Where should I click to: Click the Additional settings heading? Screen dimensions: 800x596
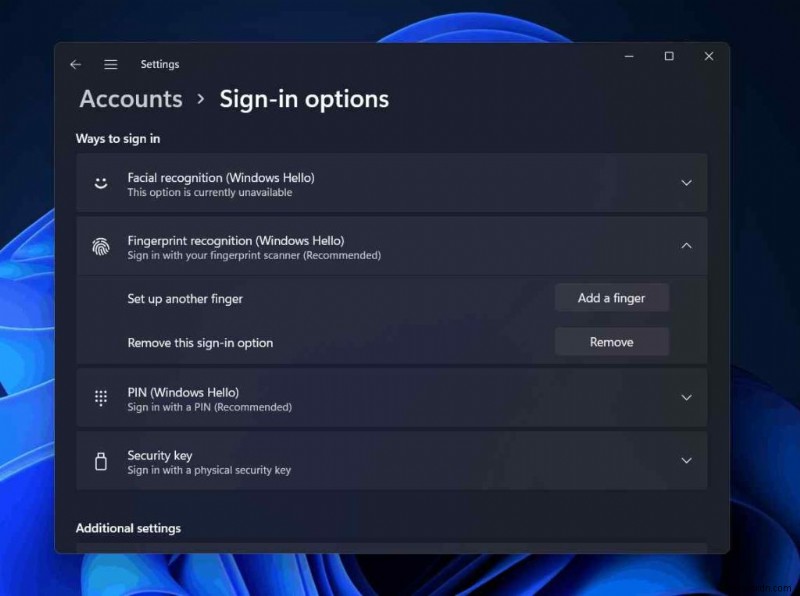pos(128,528)
